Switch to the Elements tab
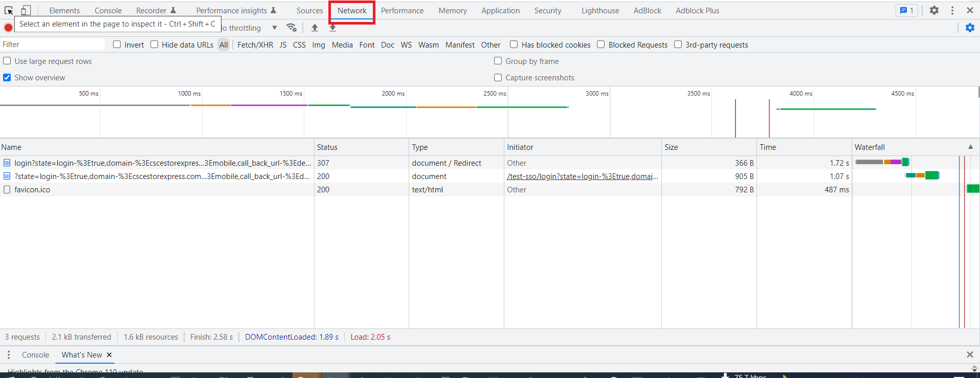This screenshot has height=378, width=980. (64, 10)
